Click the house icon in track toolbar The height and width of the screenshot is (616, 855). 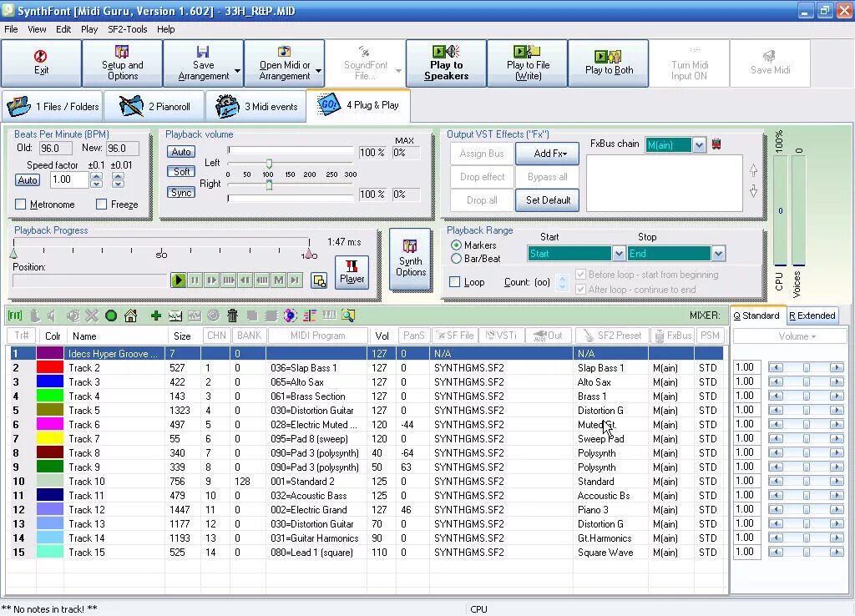pyautogui.click(x=130, y=316)
